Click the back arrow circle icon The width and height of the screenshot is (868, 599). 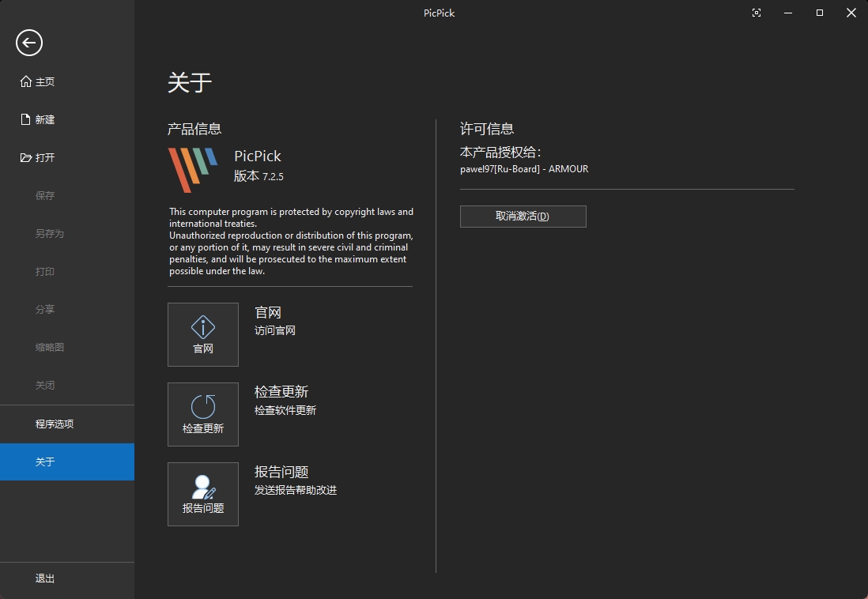click(29, 43)
